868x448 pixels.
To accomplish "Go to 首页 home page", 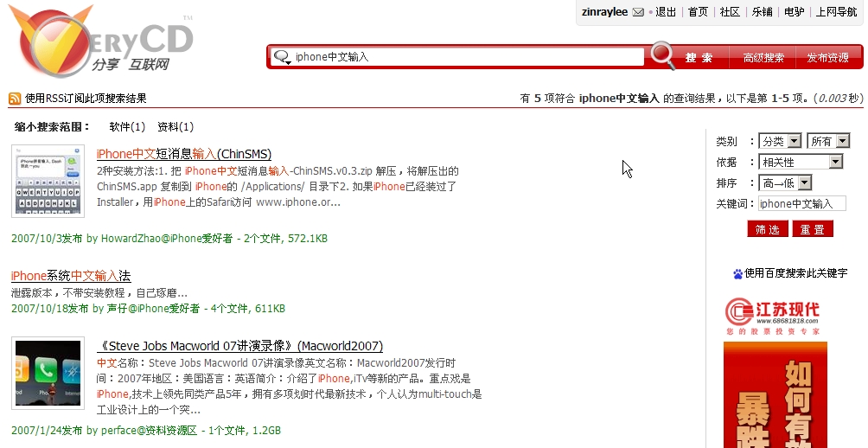I will (x=698, y=12).
